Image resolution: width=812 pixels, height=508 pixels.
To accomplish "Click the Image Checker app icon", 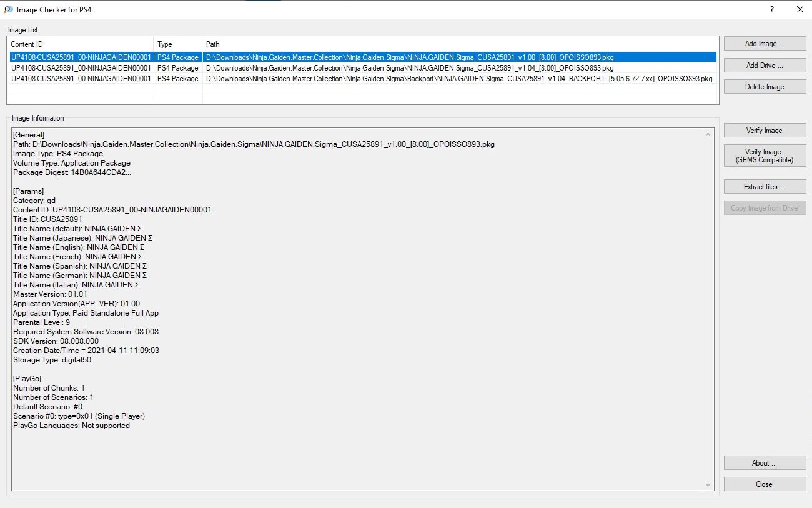I will [x=8, y=9].
